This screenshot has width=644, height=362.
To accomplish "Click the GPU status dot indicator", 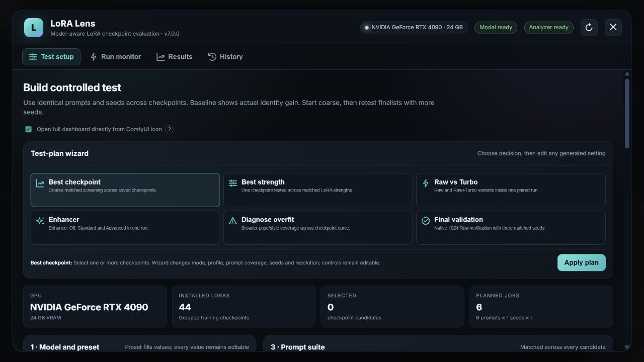I will coord(367,28).
